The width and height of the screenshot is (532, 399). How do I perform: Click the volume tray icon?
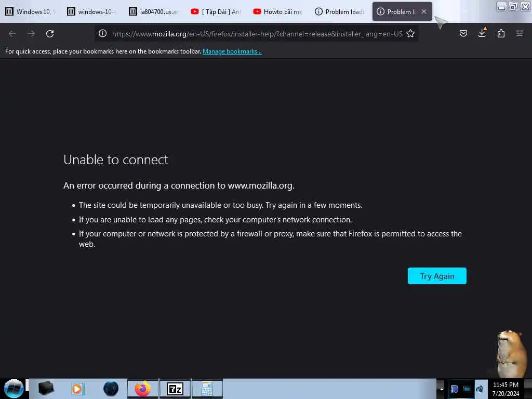click(480, 389)
